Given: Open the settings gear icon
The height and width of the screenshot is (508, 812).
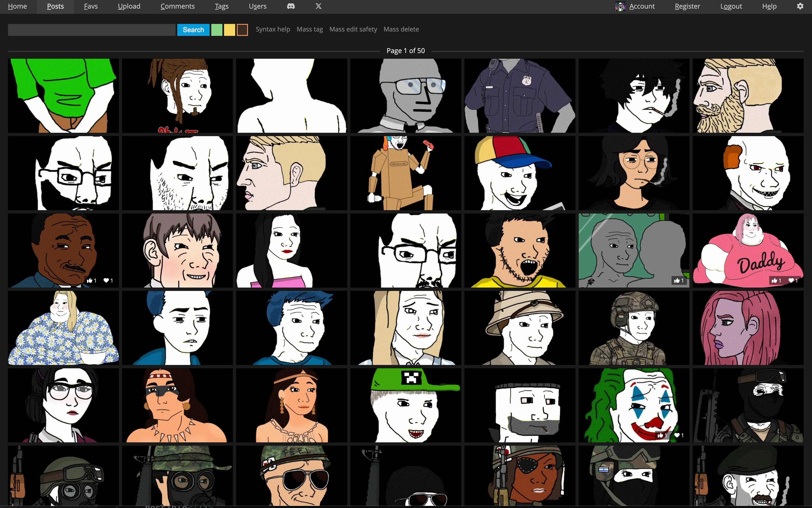Looking at the screenshot, I should click(800, 6).
